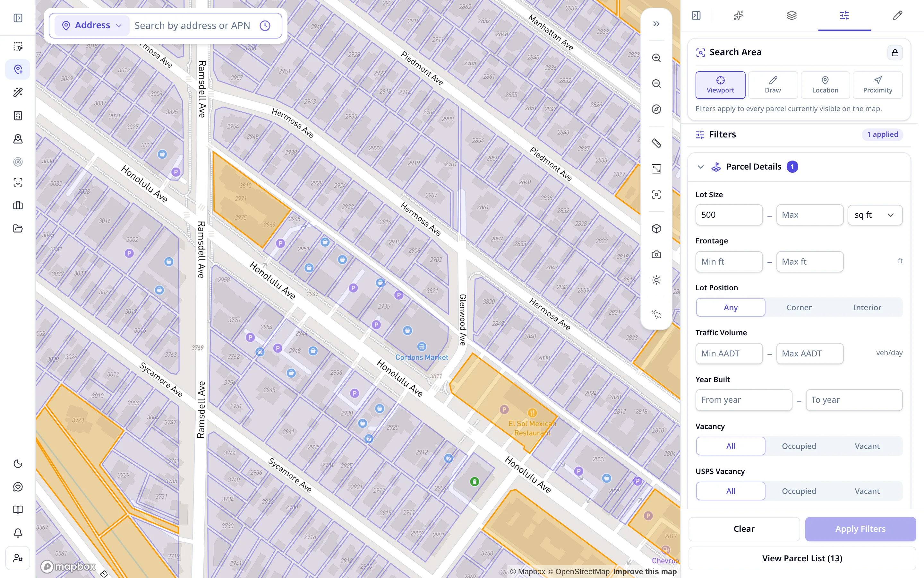Select the area measurement tool
The width and height of the screenshot is (924, 578).
tap(656, 169)
